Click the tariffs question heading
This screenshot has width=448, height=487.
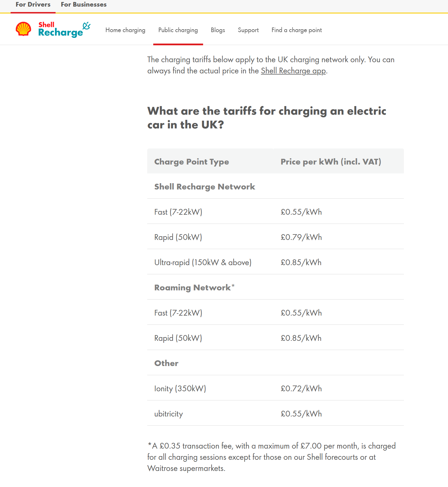pyautogui.click(x=267, y=118)
